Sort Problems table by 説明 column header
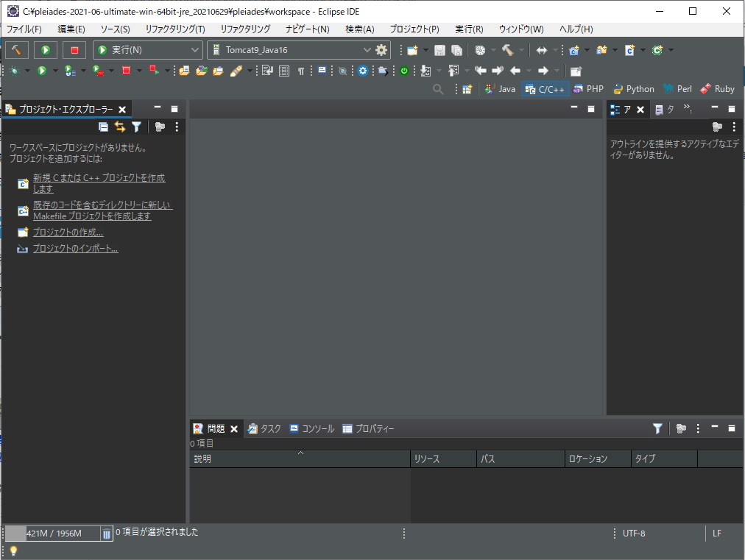 300,459
